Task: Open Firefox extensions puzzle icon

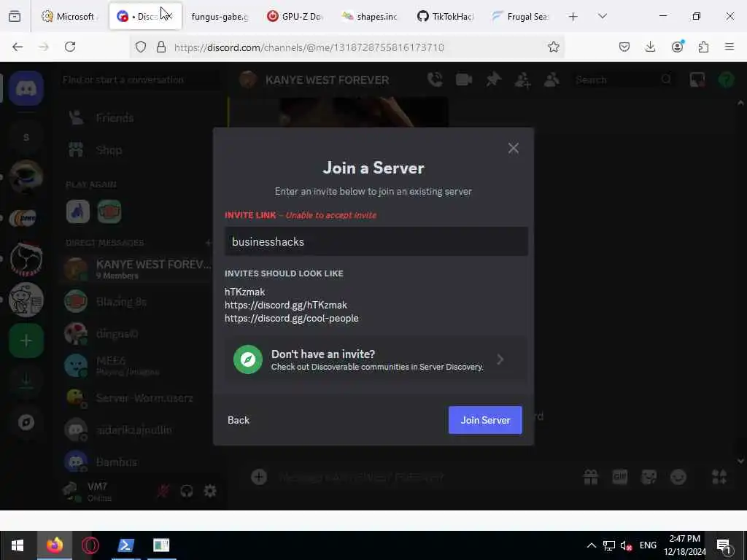Action: pyautogui.click(x=703, y=47)
